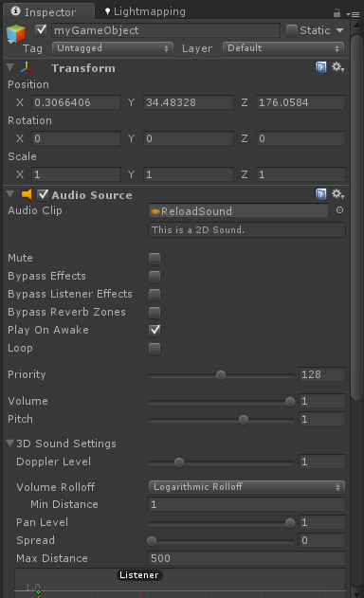The height and width of the screenshot is (598, 364).
Task: Open the Static options dropdown arrow
Action: 339,30
